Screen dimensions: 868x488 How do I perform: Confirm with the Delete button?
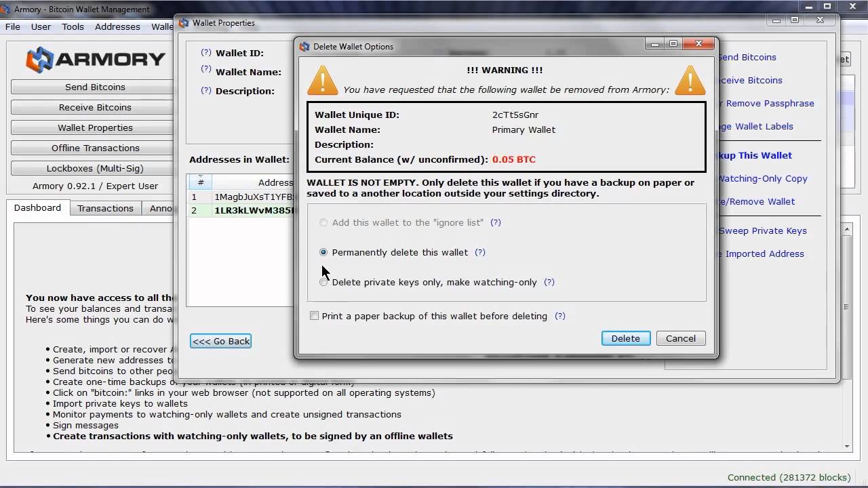click(x=626, y=338)
